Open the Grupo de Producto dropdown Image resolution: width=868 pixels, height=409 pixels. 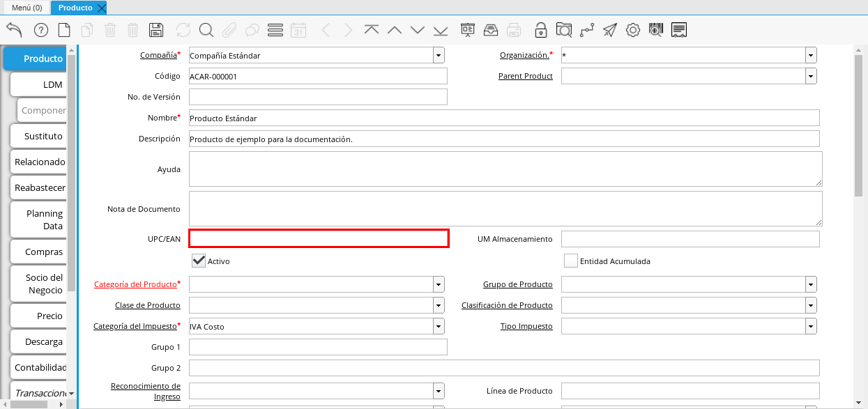pos(811,284)
